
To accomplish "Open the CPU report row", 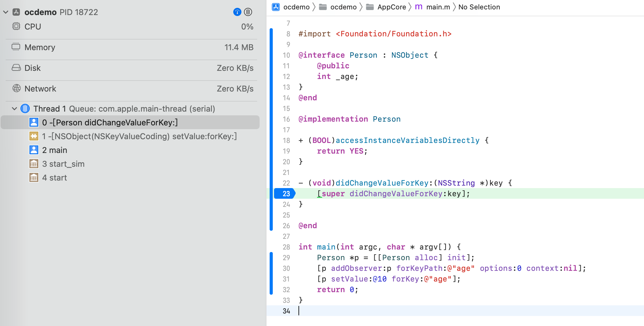I will 131,27.
